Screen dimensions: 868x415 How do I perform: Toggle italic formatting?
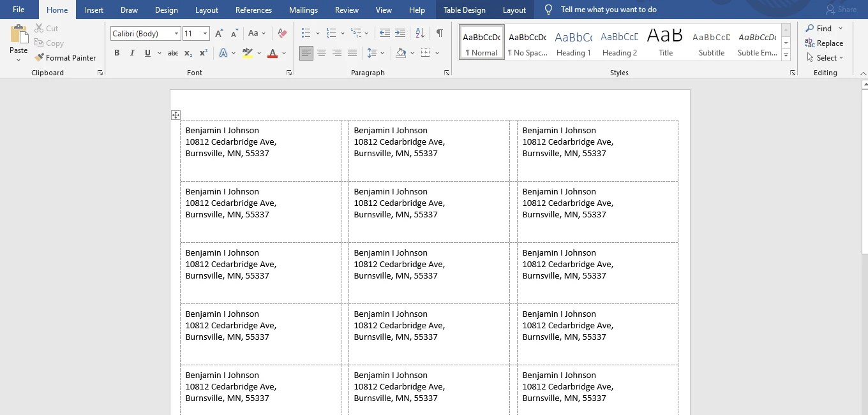[x=132, y=53]
